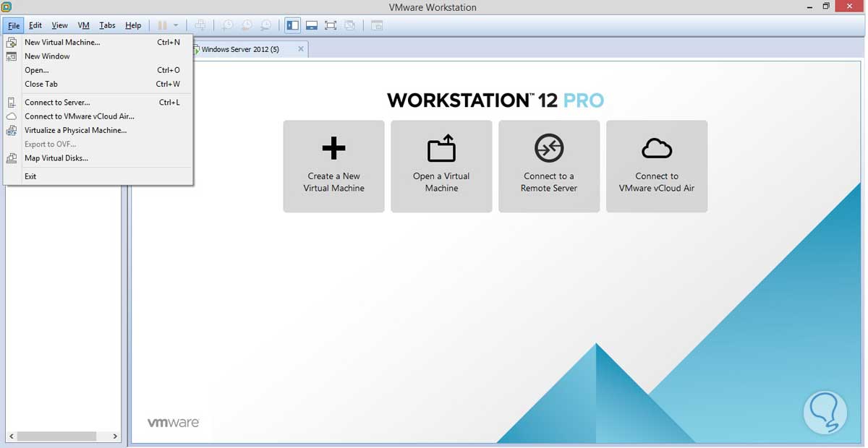The height and width of the screenshot is (448, 868).
Task: Click the console view toolbar icon
Action: (x=377, y=25)
